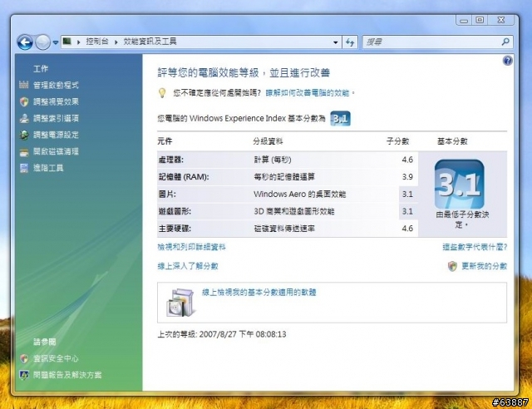Click the 調整索引選項 sidebar icon
The height and width of the screenshot is (409, 532).
[x=24, y=118]
